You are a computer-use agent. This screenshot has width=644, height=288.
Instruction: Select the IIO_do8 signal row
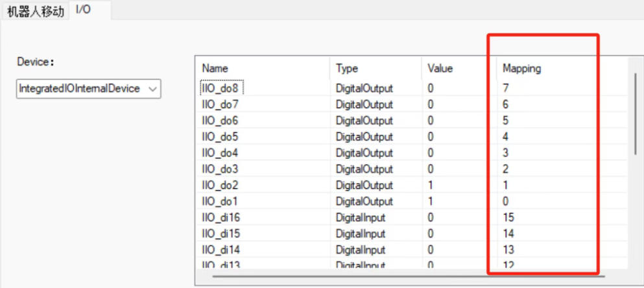[221, 88]
